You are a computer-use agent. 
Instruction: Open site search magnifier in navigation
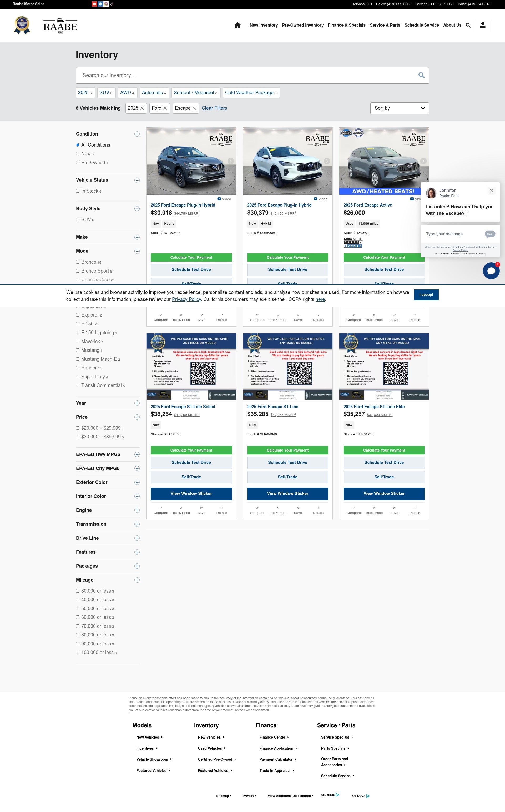pyautogui.click(x=468, y=25)
